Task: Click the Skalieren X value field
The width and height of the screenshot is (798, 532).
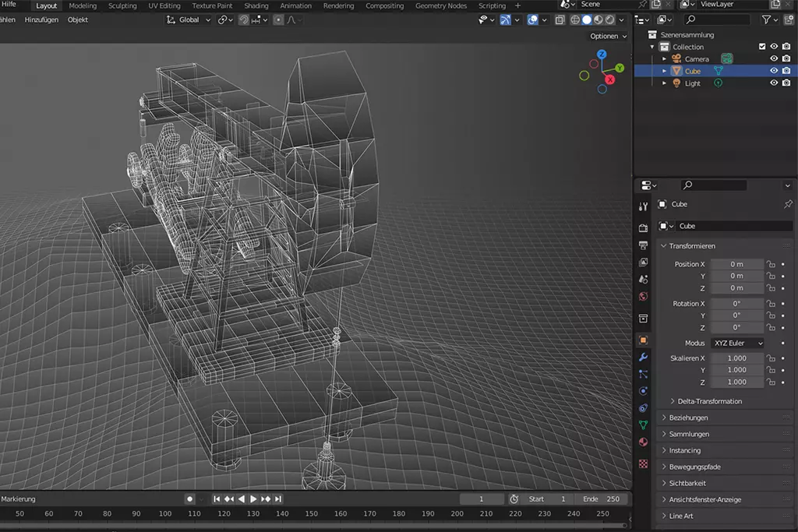Action: coord(737,358)
